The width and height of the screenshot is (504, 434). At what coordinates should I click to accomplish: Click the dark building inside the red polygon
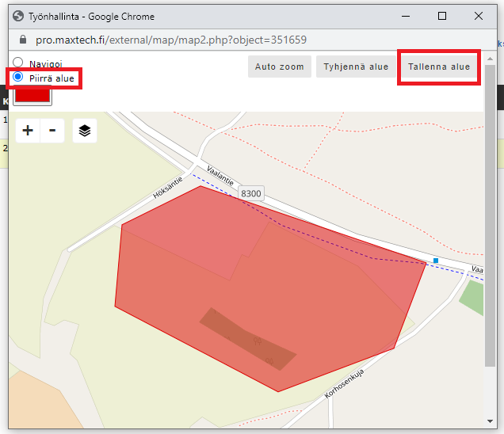point(247,339)
